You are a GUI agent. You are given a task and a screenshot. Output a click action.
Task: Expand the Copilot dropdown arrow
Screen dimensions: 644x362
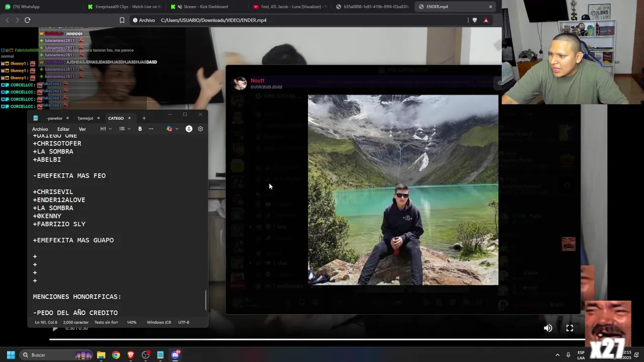[177, 129]
